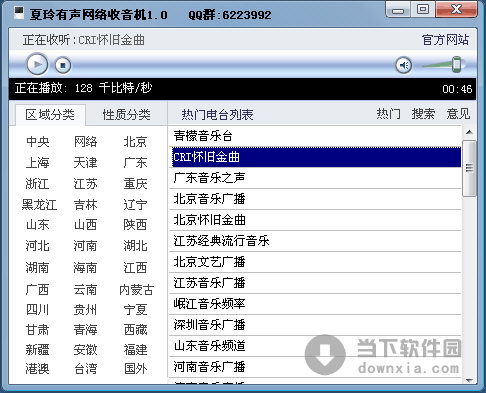Select the highlighted CRI怀旧金曲 station row
The image size is (486, 393).
[315, 157]
